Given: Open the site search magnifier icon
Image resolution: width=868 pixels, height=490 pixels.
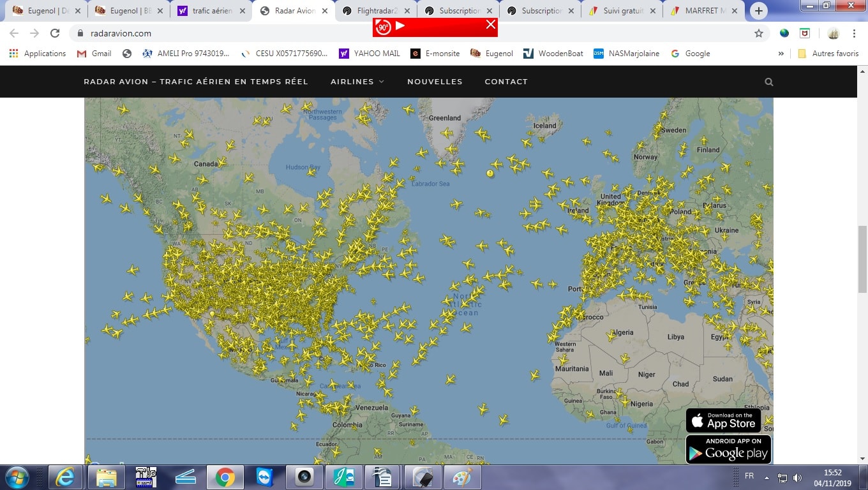Looking at the screenshot, I should pos(768,82).
